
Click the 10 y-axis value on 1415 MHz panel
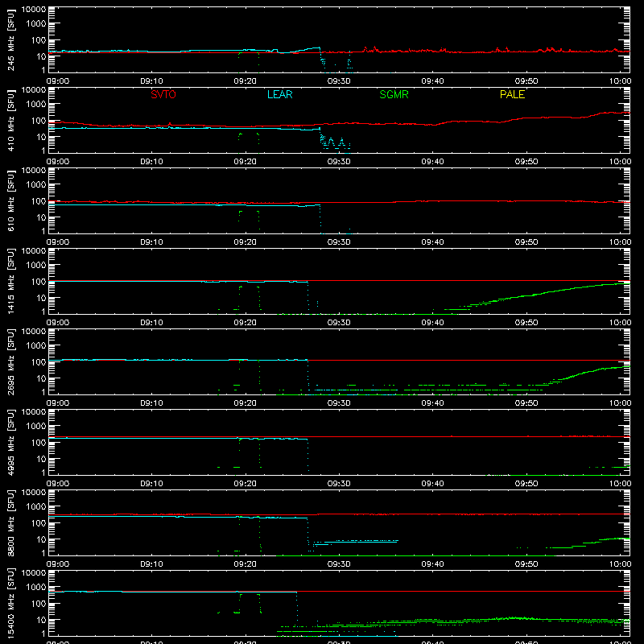41,298
